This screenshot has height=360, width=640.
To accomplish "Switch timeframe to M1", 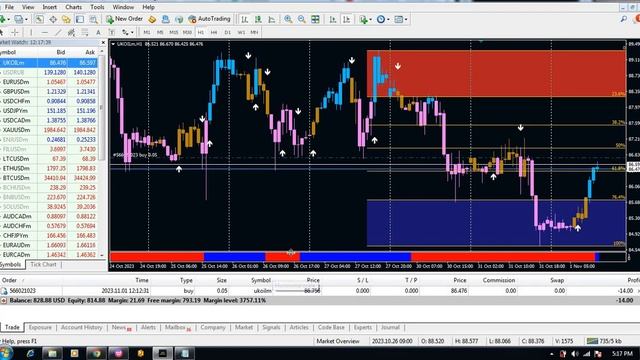I will (147, 32).
